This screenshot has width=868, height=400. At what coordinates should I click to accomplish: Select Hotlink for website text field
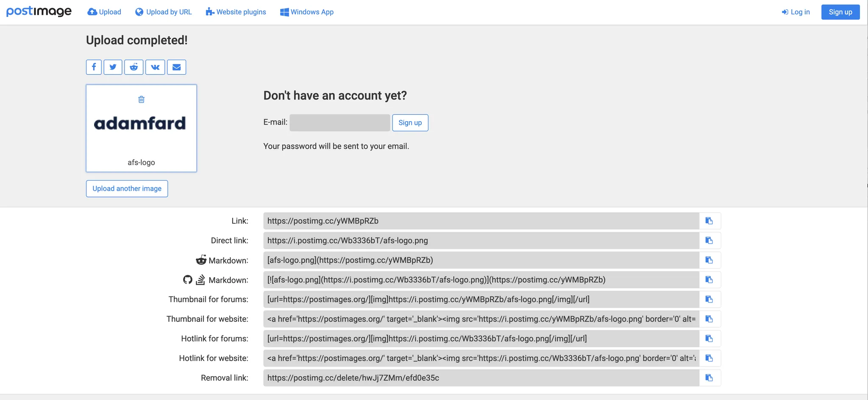click(x=481, y=358)
